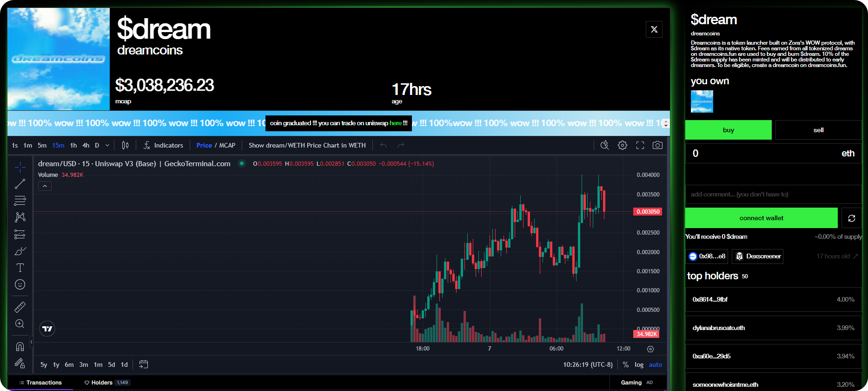The image size is (868, 391).
Task: Collapse the chart legend arrow
Action: (x=45, y=186)
